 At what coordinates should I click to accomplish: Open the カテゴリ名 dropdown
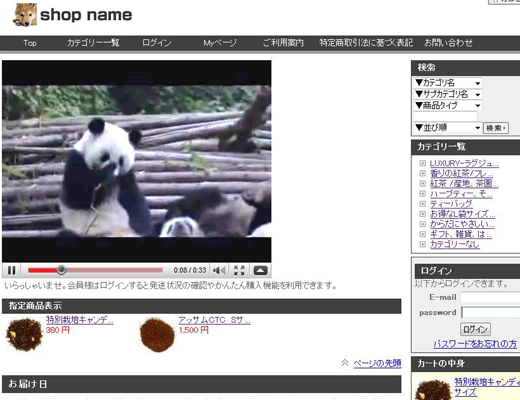point(448,83)
